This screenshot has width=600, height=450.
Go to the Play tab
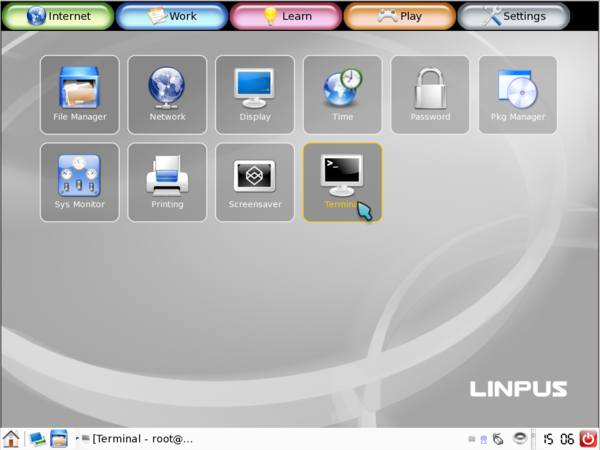tap(399, 16)
